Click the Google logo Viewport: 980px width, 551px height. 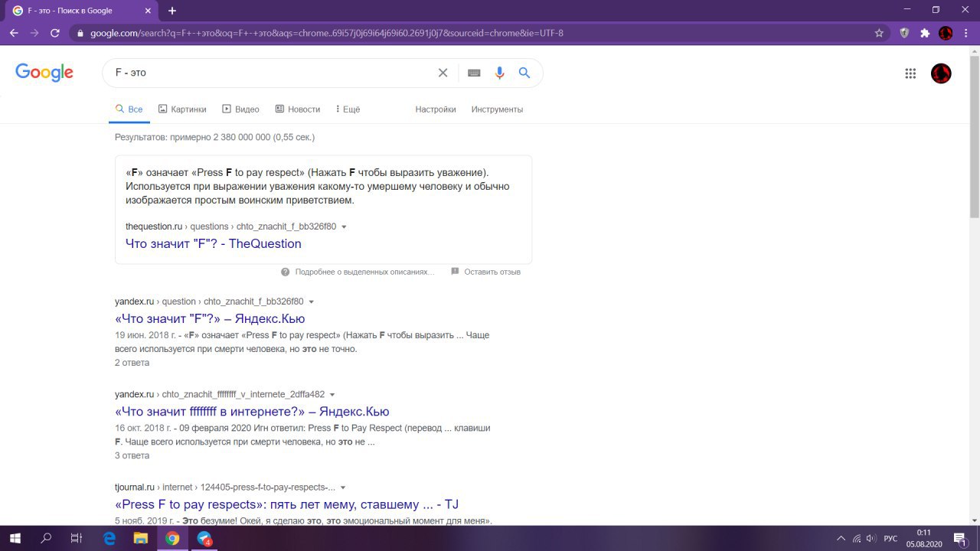click(44, 73)
